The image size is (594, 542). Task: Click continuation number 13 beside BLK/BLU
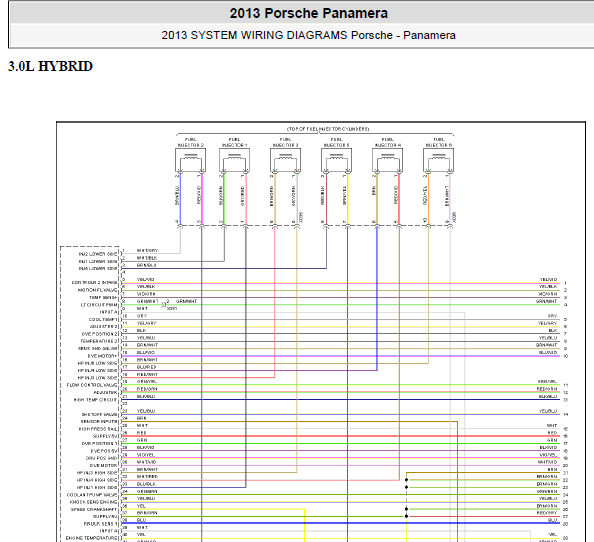pos(565,400)
